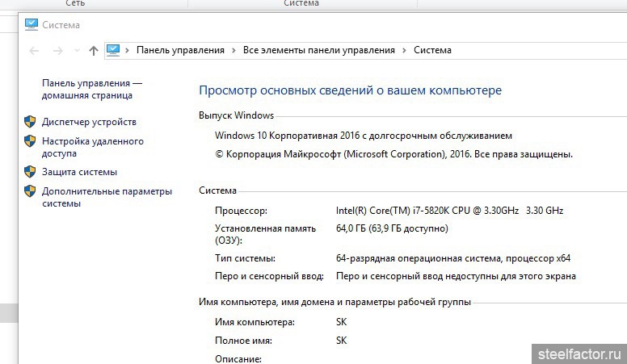Click processor value Intel Core i7-5820K
Screen dimensions: 627x364
point(449,211)
